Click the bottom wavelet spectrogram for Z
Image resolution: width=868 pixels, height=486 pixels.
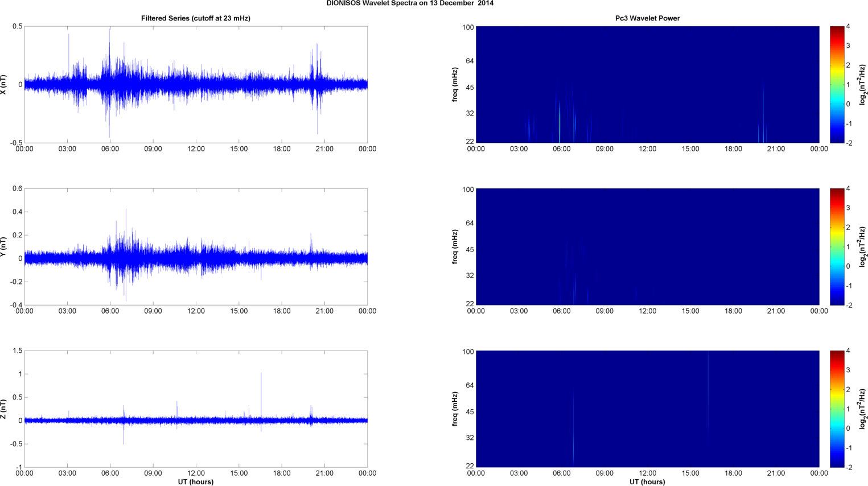click(x=647, y=409)
